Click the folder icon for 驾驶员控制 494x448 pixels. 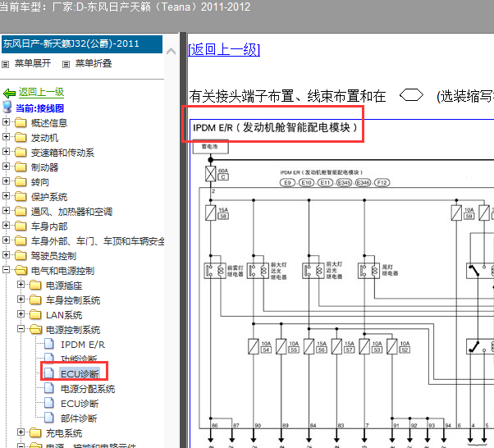click(21, 255)
